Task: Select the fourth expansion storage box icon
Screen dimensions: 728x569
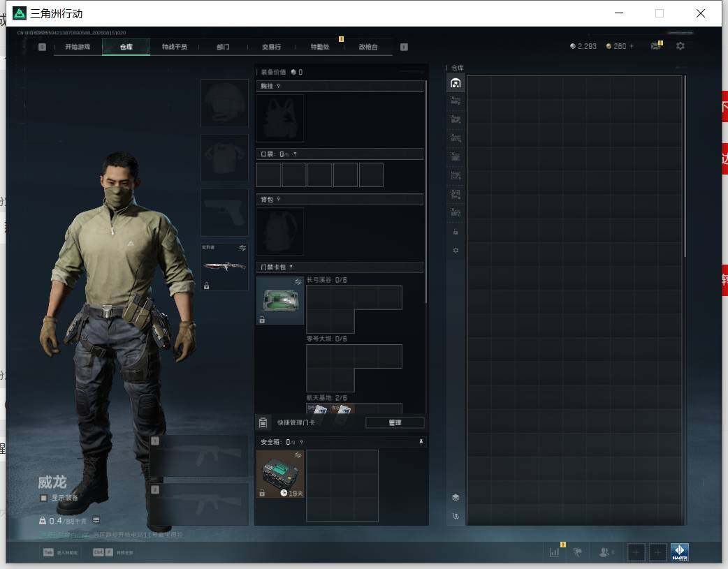Action: point(456,156)
